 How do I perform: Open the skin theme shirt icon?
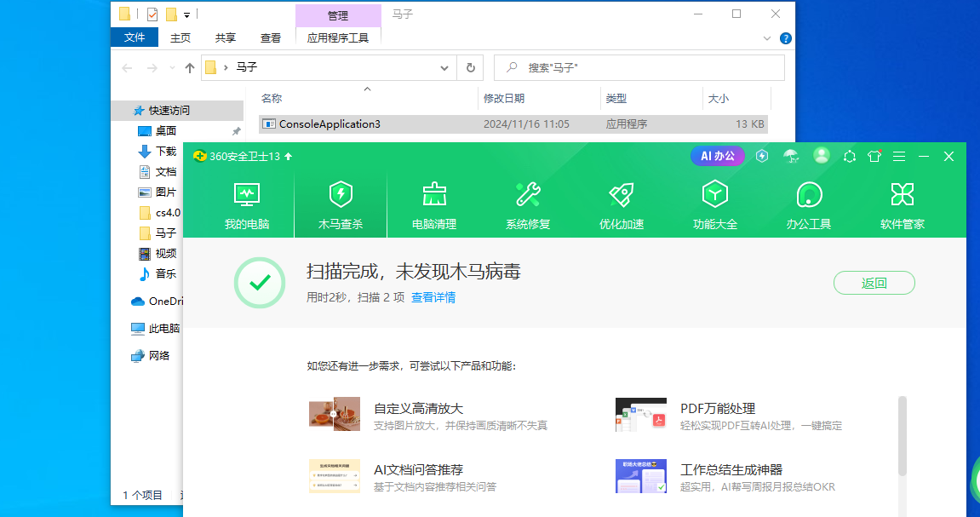pyautogui.click(x=874, y=157)
